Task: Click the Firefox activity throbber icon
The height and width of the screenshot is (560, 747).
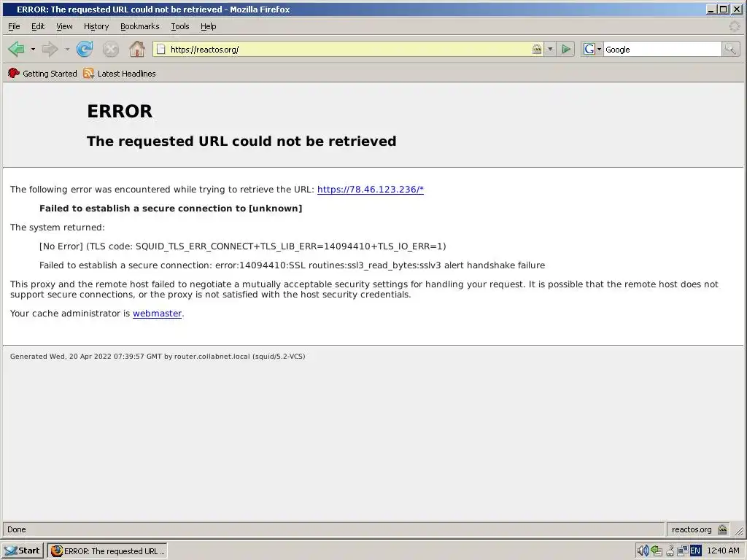Action: [735, 26]
